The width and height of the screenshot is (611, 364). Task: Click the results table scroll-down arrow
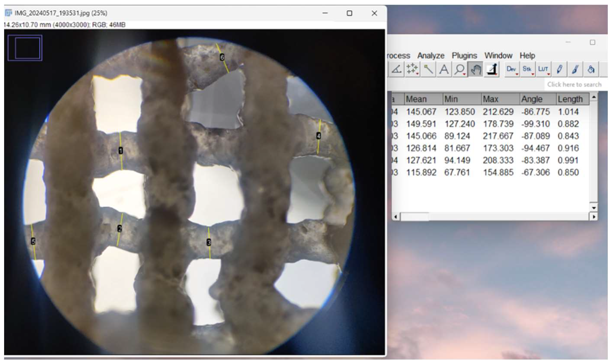click(x=594, y=208)
